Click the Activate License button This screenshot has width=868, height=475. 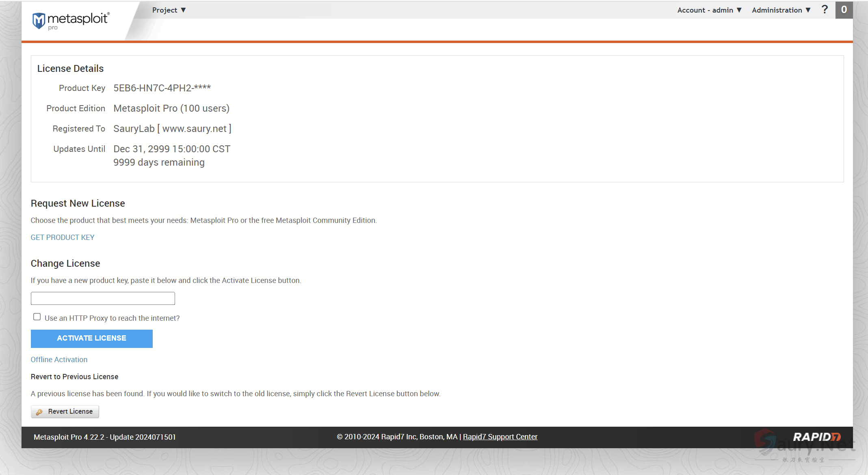coord(92,339)
